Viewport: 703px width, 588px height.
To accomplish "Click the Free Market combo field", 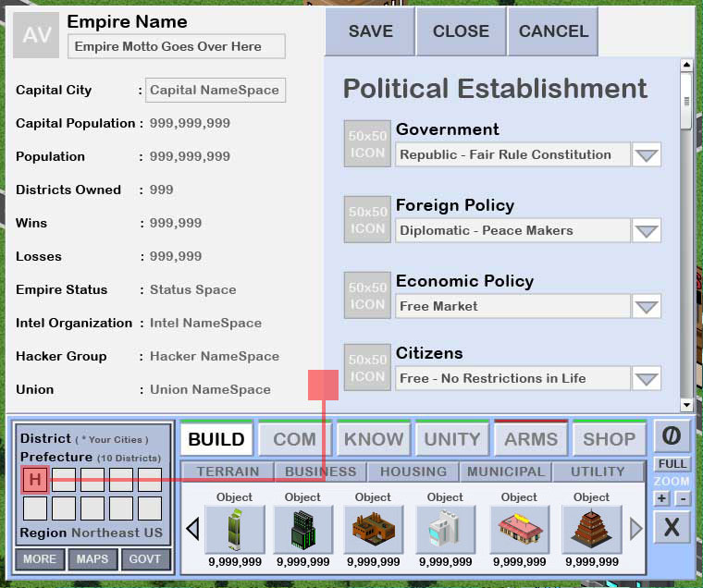I will click(512, 307).
